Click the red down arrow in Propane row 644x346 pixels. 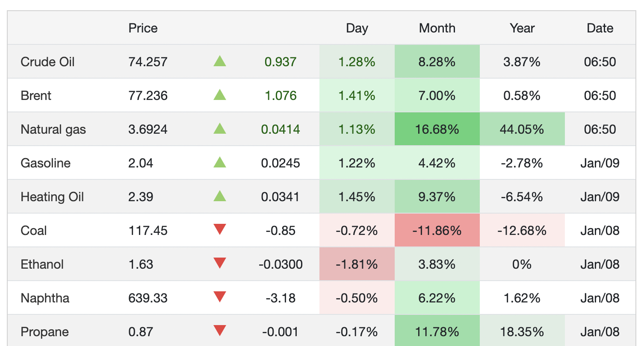(220, 331)
